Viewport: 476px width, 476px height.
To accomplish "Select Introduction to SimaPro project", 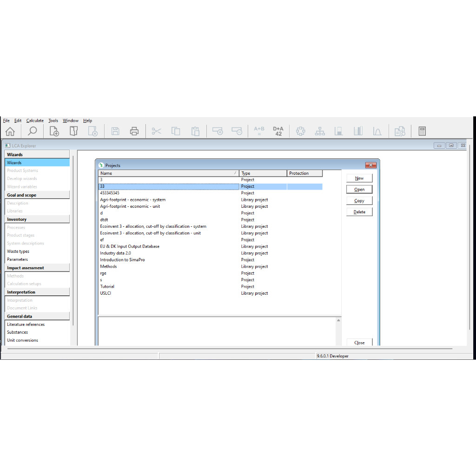I will click(211, 260).
